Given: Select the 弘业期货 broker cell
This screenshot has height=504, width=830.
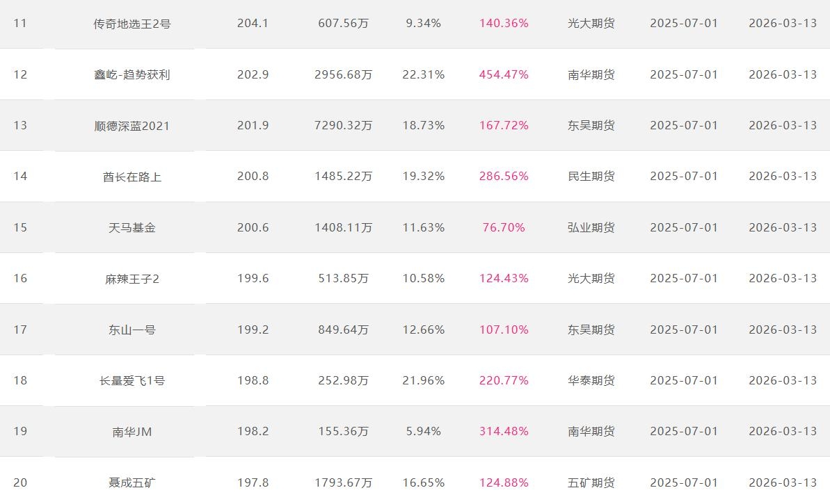Looking at the screenshot, I should [591, 227].
